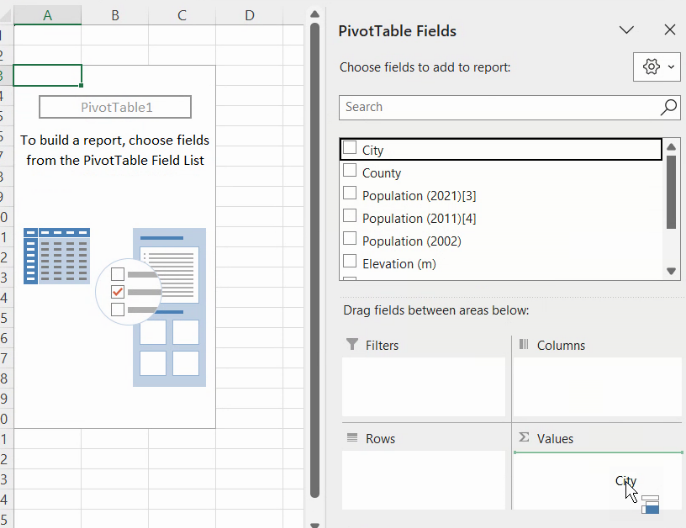Open task pane options chevron
This screenshot has width=686, height=528.
627,31
